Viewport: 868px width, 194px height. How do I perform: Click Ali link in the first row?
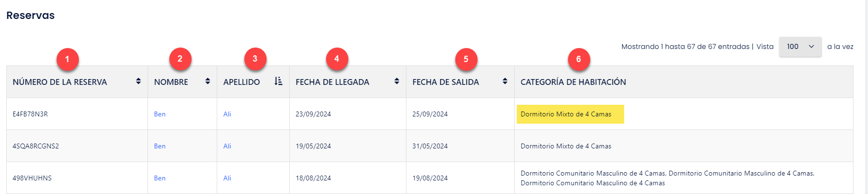227,114
